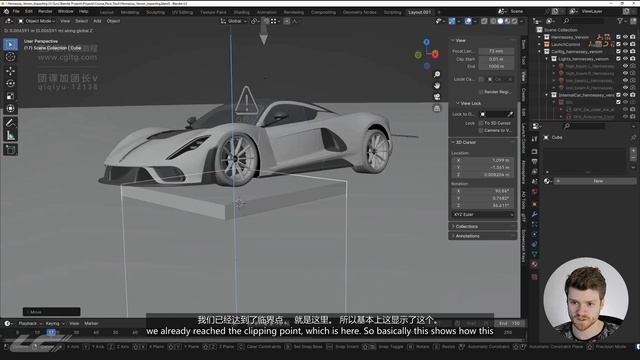Viewport: 640px width, 360px height.
Task: Add material slot plus button
Action: coord(633,151)
